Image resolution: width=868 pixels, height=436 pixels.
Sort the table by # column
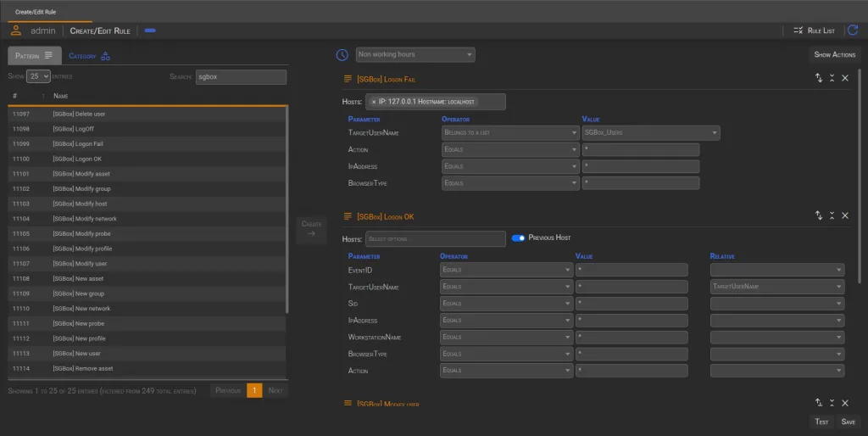29,96
